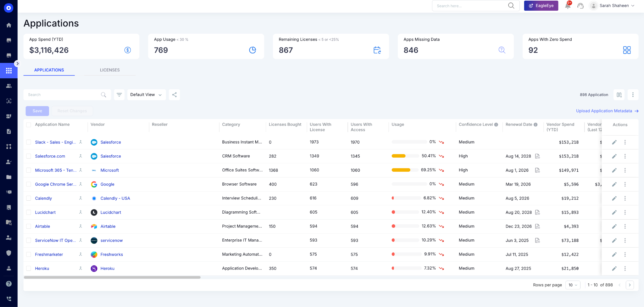Focus the table Search field
Screen dimensions: 644x307
coord(67,95)
